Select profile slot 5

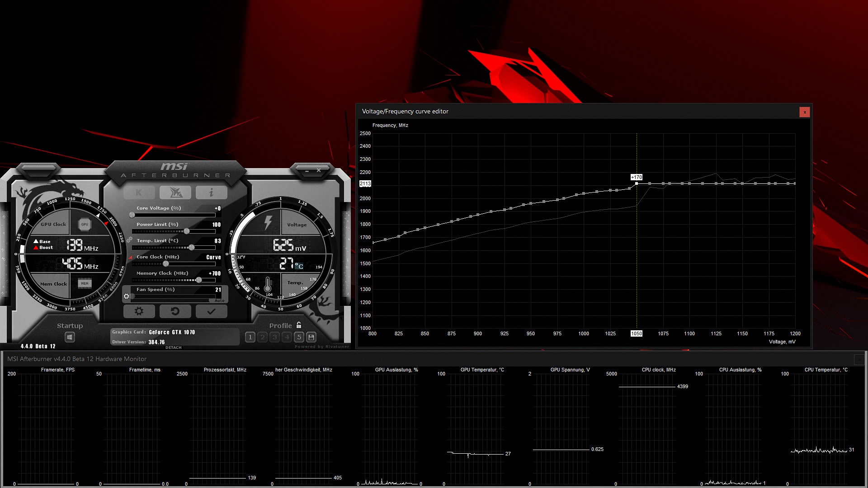pos(299,337)
